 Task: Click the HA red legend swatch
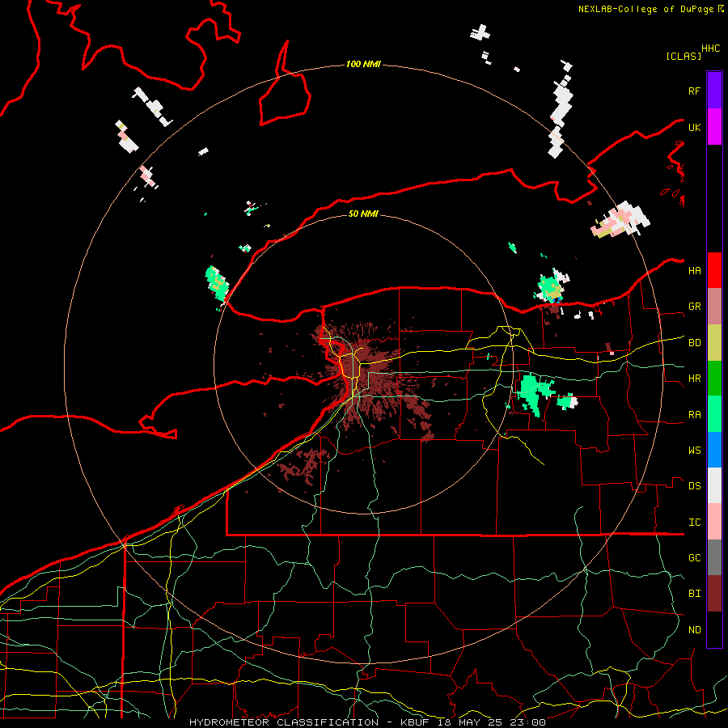(714, 270)
